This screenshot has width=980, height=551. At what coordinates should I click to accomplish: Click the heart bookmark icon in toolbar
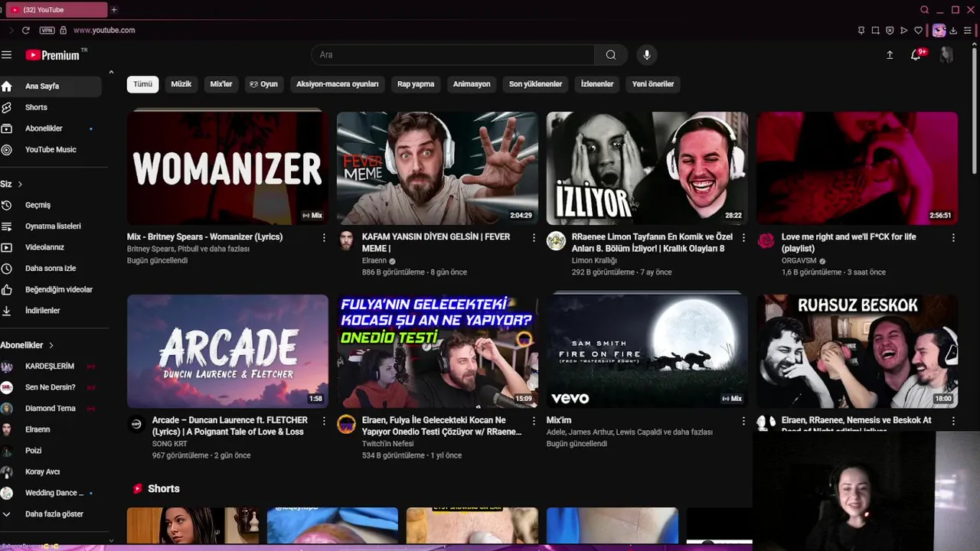919,31
